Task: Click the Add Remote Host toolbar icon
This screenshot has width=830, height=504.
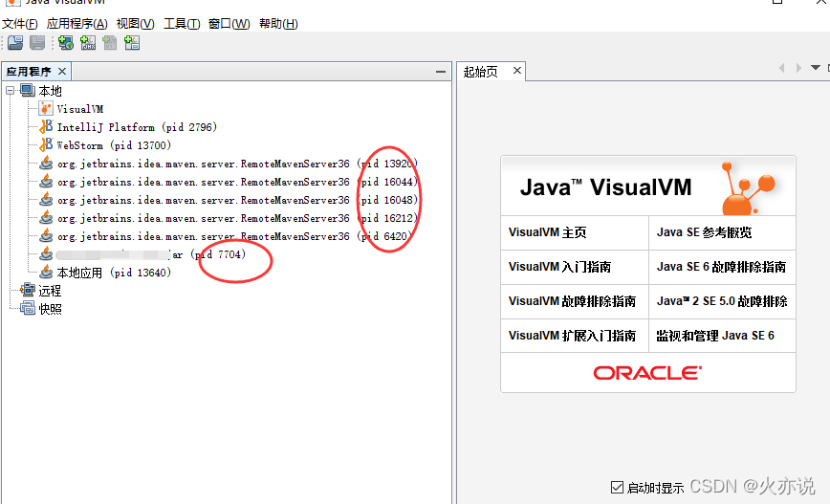Action: 66,43
